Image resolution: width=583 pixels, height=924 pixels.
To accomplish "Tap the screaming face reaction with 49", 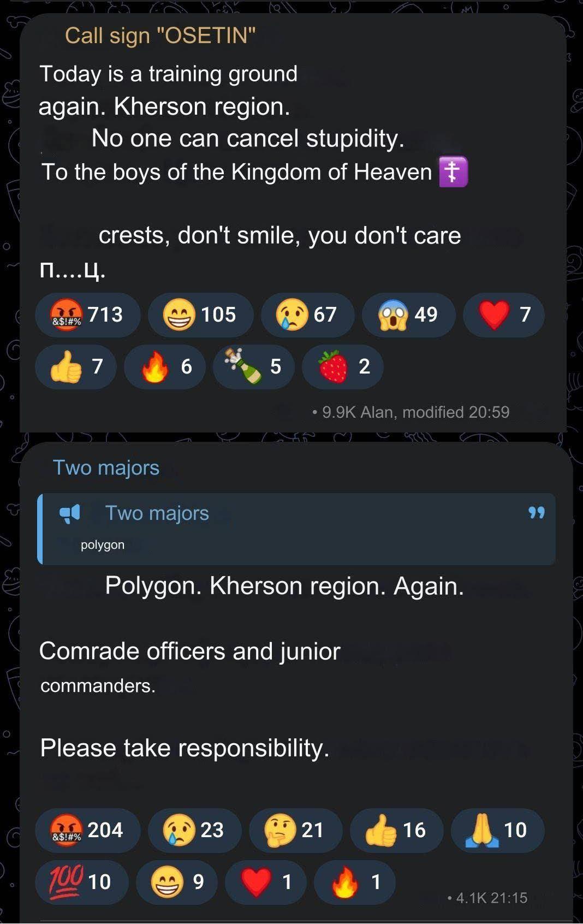I will [408, 315].
